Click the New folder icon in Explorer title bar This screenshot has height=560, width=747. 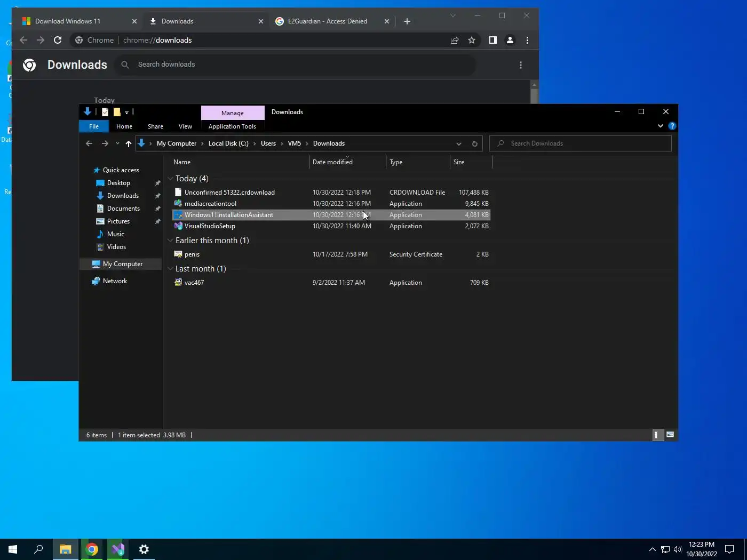117,112
